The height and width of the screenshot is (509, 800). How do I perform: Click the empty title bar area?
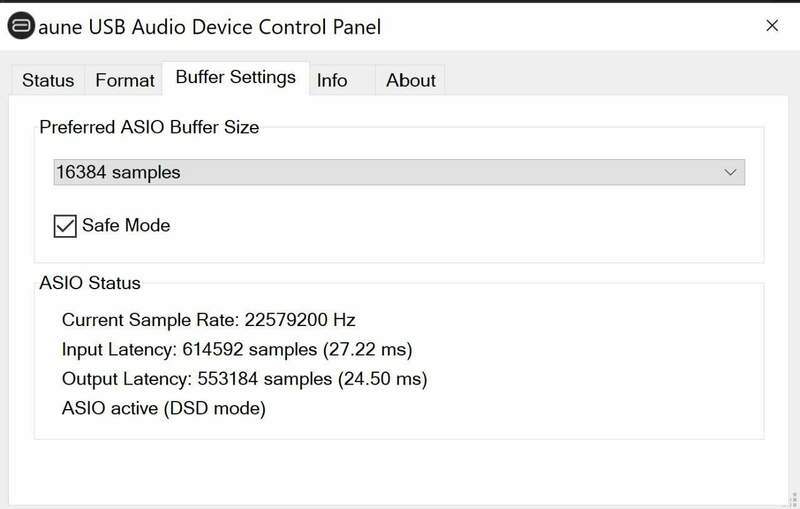(x=560, y=27)
